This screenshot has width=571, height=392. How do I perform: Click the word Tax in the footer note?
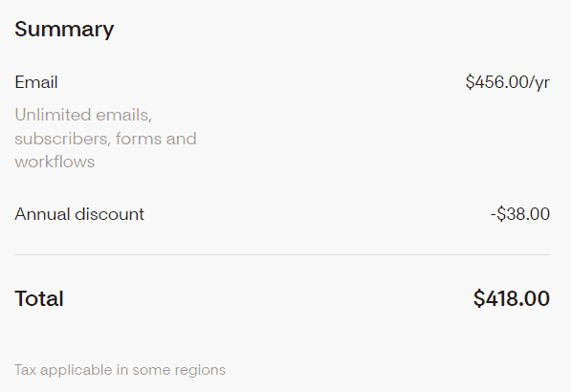26,370
